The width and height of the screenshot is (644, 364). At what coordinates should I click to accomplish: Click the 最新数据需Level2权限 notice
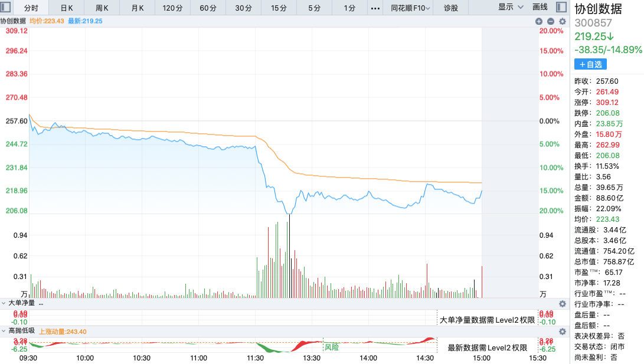point(487,347)
